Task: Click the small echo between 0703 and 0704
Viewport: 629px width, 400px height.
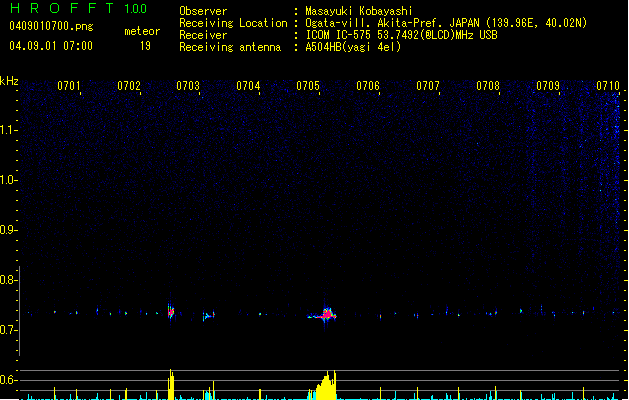Action: (x=209, y=316)
